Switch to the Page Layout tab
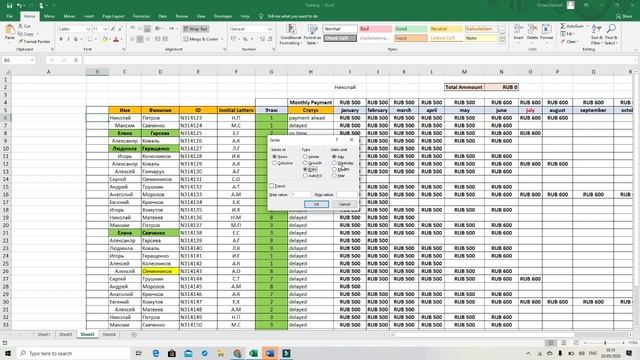 113,16
